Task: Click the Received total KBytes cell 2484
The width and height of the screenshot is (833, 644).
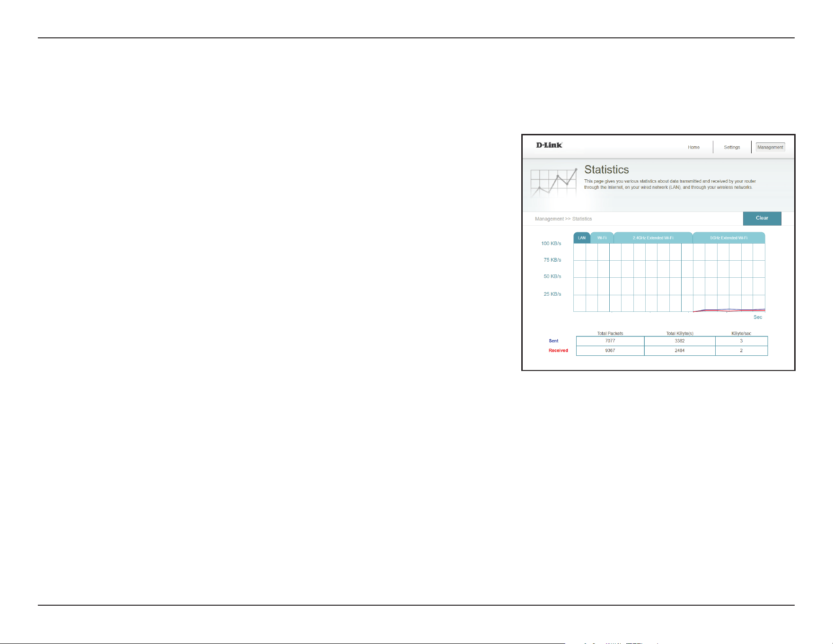Action: click(680, 351)
